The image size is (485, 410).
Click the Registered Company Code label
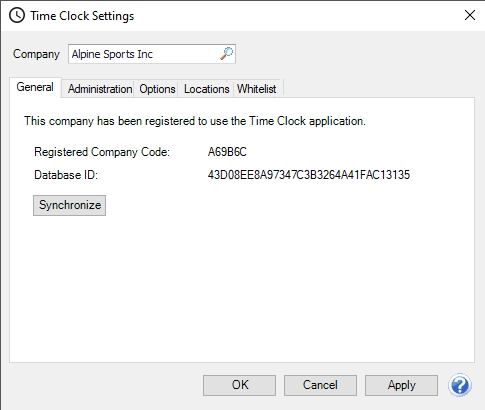tap(102, 152)
